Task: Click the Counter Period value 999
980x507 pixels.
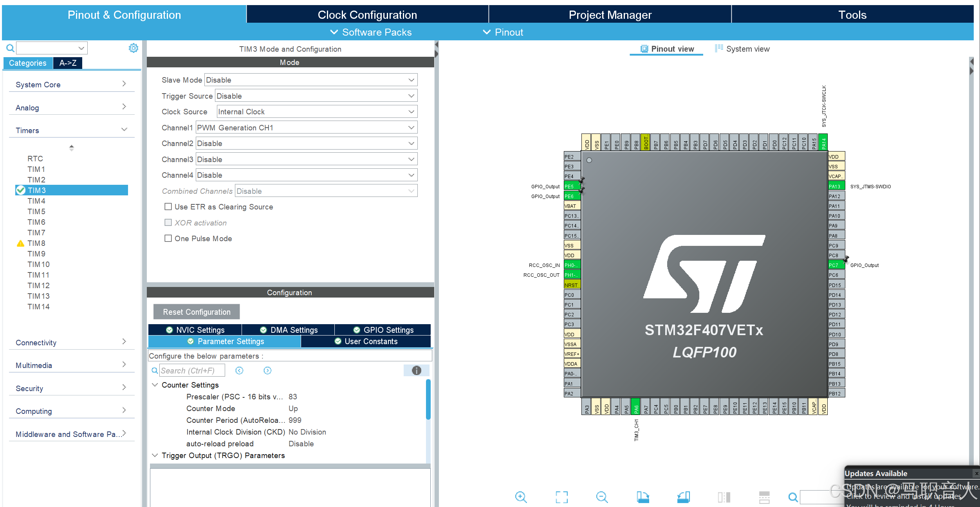Action: pyautogui.click(x=295, y=420)
